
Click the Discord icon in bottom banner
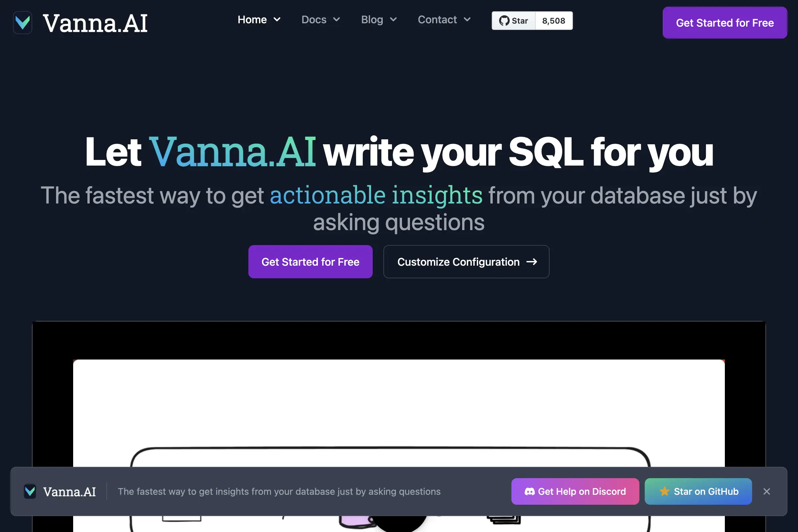pos(529,491)
